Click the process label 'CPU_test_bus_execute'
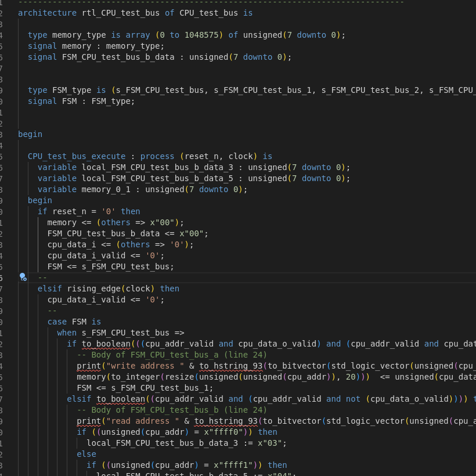 (77, 156)
